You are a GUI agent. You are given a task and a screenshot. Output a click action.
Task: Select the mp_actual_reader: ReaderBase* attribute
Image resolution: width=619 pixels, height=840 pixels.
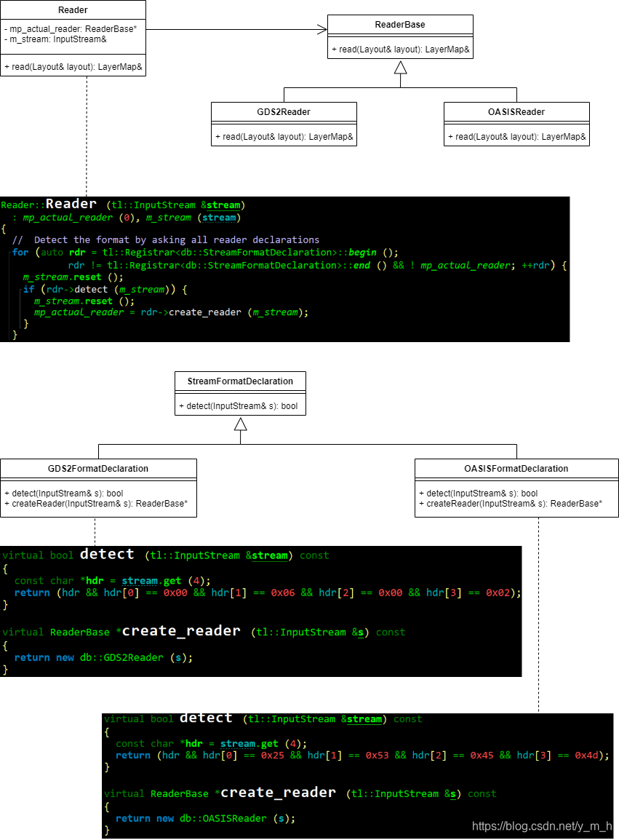pos(71,29)
